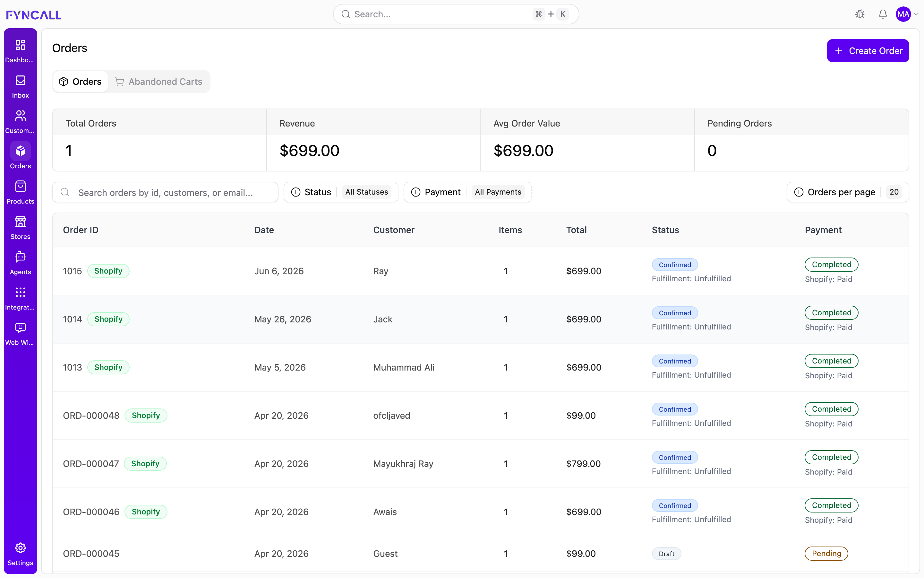Open order ORD-000047
Image resolution: width=924 pixels, height=578 pixels.
(480, 464)
